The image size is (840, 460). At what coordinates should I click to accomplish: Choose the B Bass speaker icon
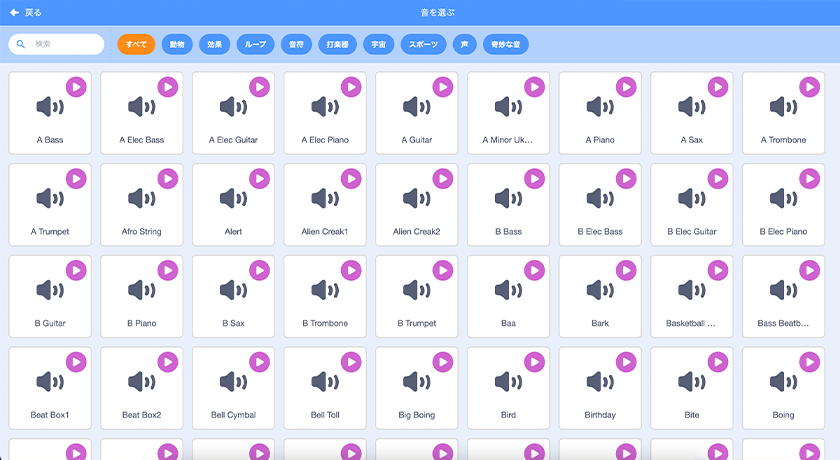[x=508, y=198]
